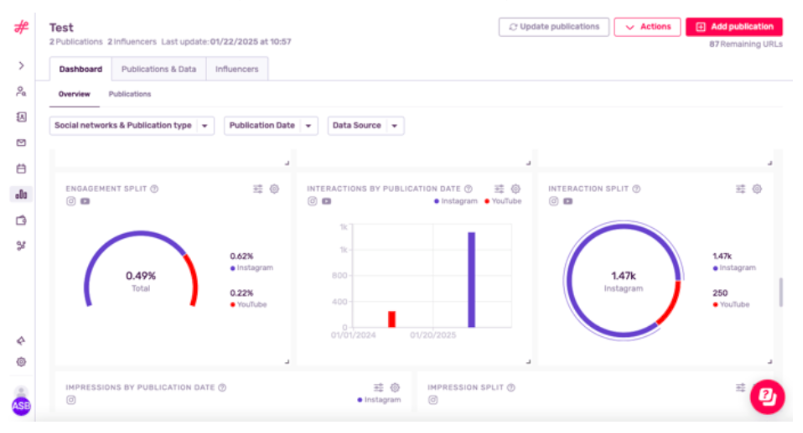Screen dimensions: 803x433
Task: Switch to the Dashboard tab
Action: (80, 69)
